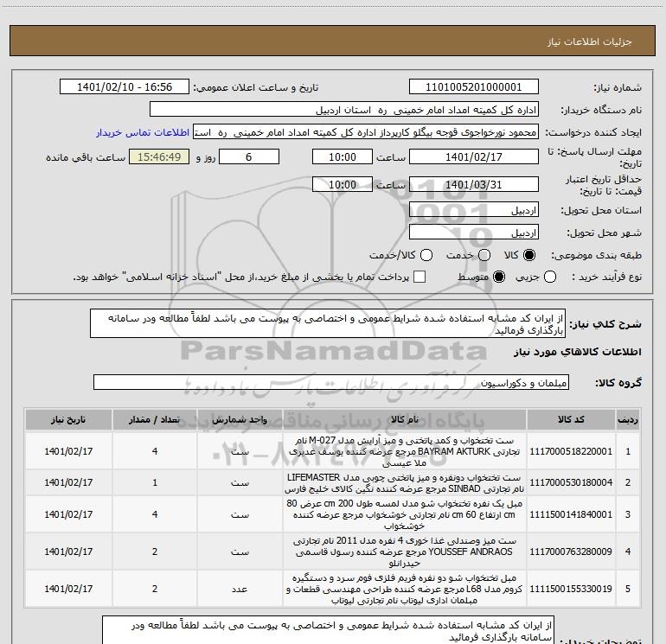Viewport: 666px width, 644px height.
Task: Toggle the اسناد خزانه اسلامی payment checkbox
Action: (419, 277)
